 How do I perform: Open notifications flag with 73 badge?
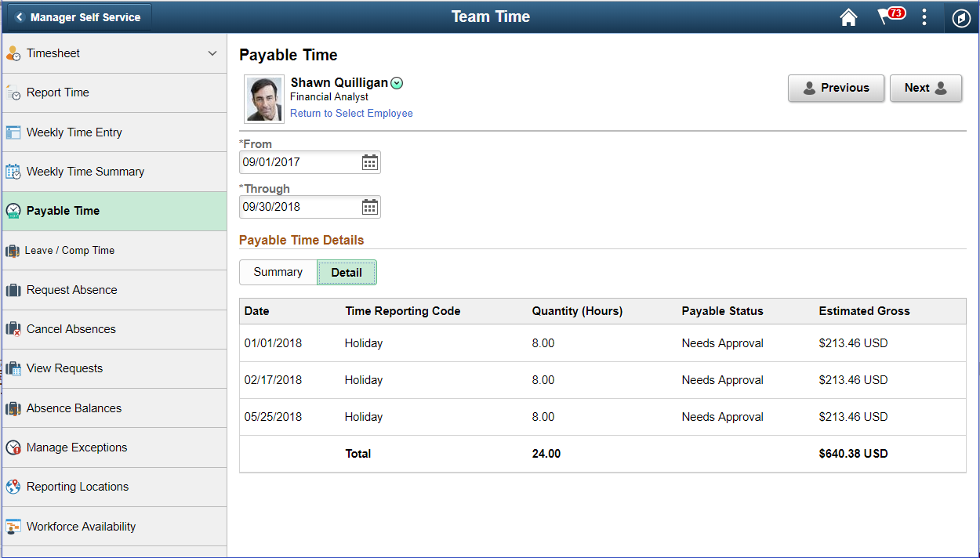(x=891, y=16)
